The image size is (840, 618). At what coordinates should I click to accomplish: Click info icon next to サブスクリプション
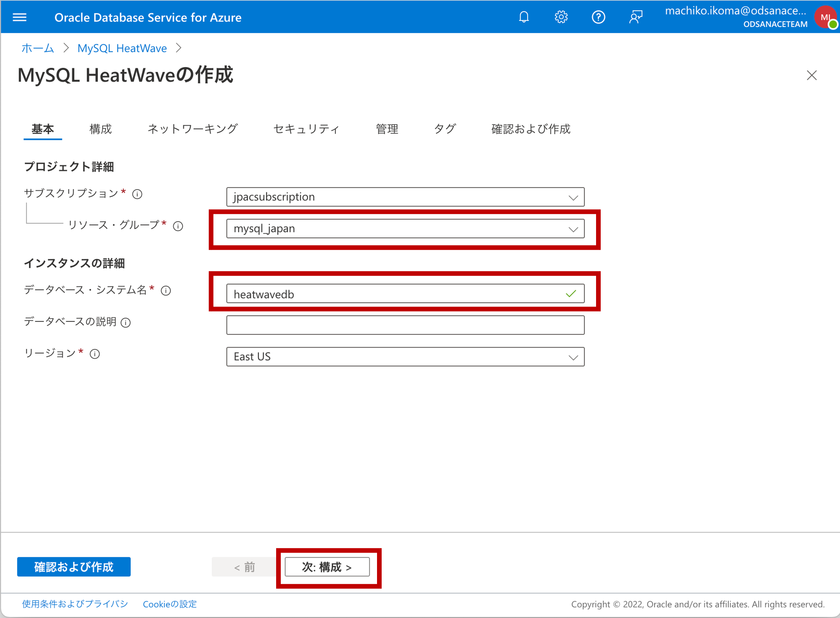137,194
